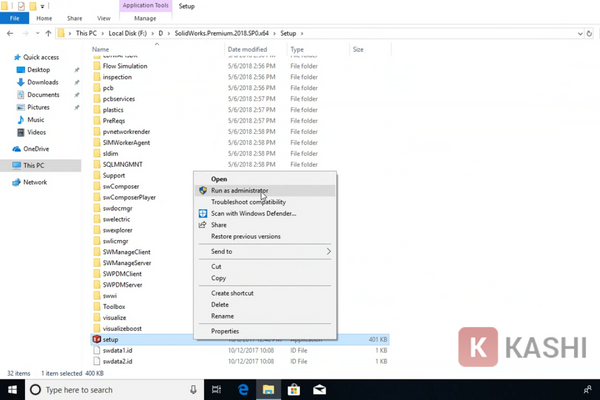Viewport: 600px width, 400px height.
Task: Sort files by the Name column
Action: (100, 49)
